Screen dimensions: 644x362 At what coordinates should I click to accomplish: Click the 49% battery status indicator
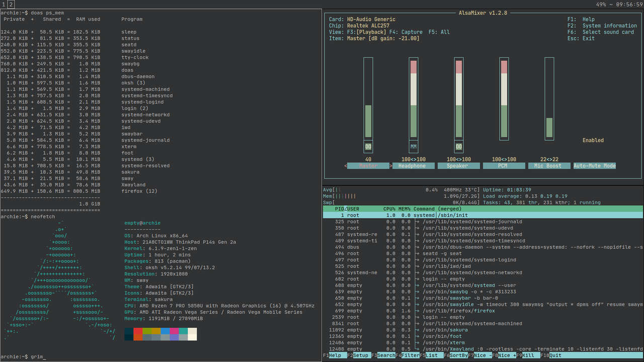(x=601, y=4)
